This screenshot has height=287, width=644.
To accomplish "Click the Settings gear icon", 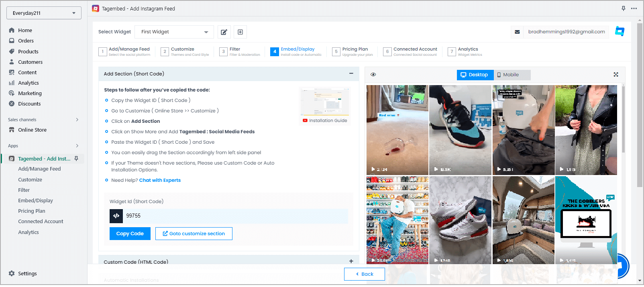I will (12, 273).
